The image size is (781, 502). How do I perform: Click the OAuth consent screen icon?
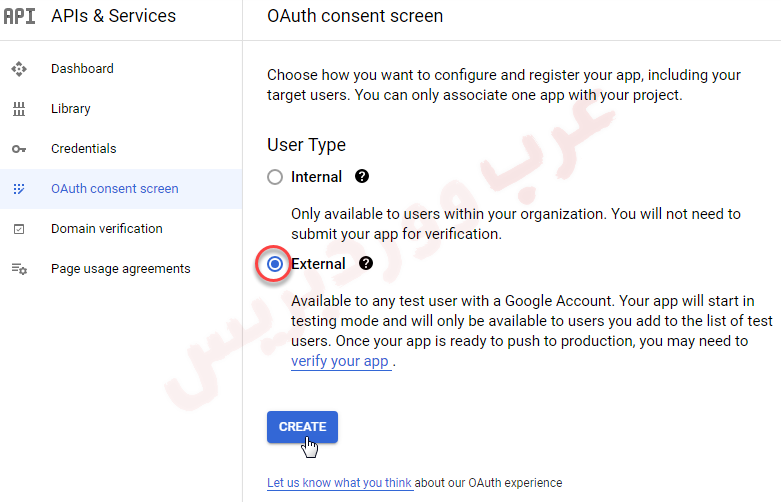19,189
